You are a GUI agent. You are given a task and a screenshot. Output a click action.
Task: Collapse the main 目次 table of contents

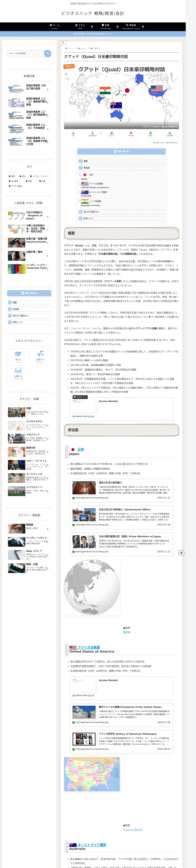tap(122, 151)
